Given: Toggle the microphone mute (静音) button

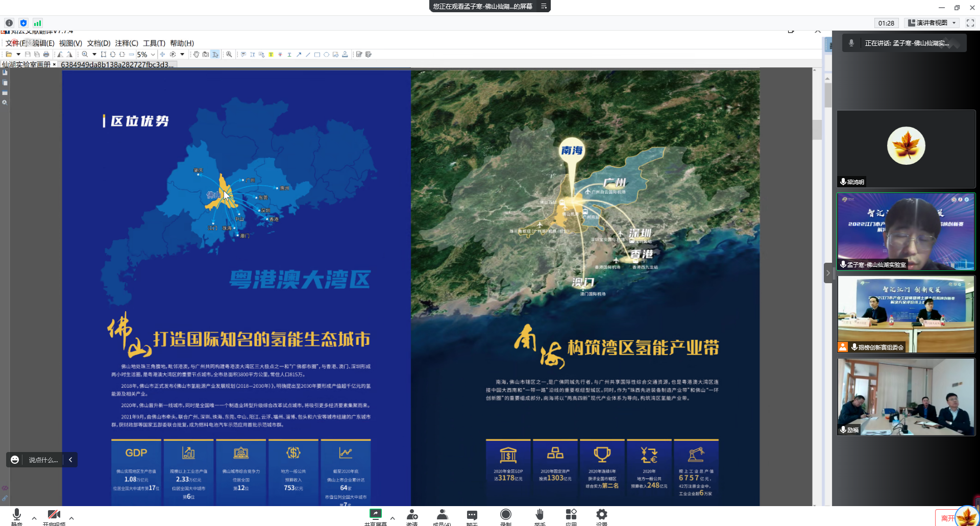Looking at the screenshot, I should pos(17,514).
